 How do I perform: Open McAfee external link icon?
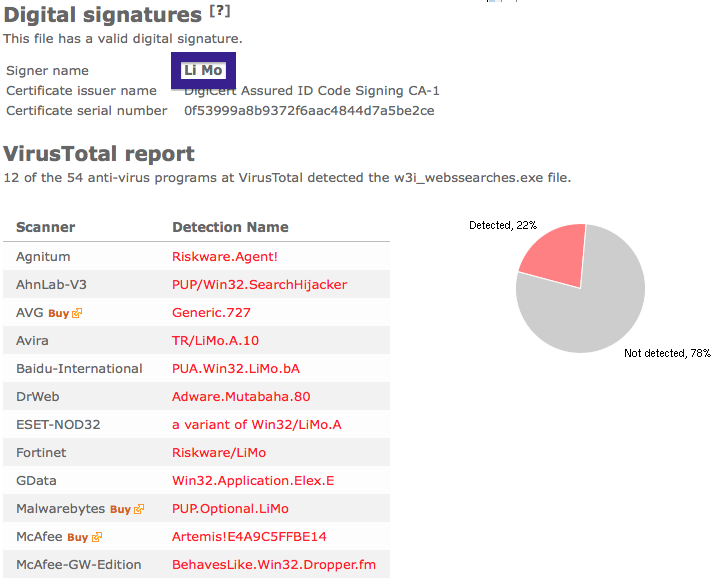(x=96, y=537)
